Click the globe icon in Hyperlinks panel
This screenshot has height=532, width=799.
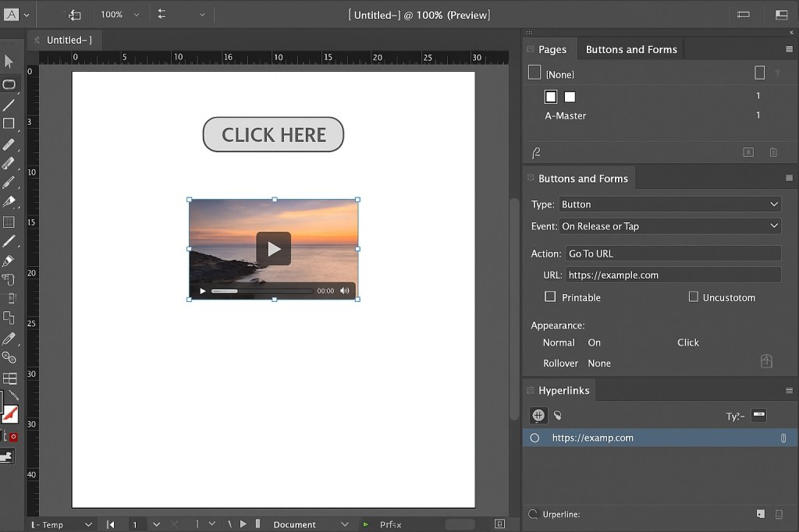(538, 415)
